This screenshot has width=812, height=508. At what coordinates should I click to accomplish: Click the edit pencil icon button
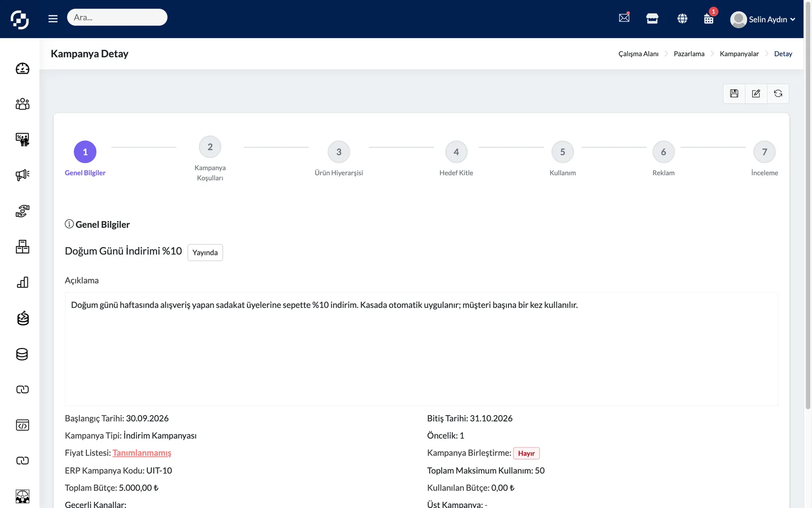point(756,93)
